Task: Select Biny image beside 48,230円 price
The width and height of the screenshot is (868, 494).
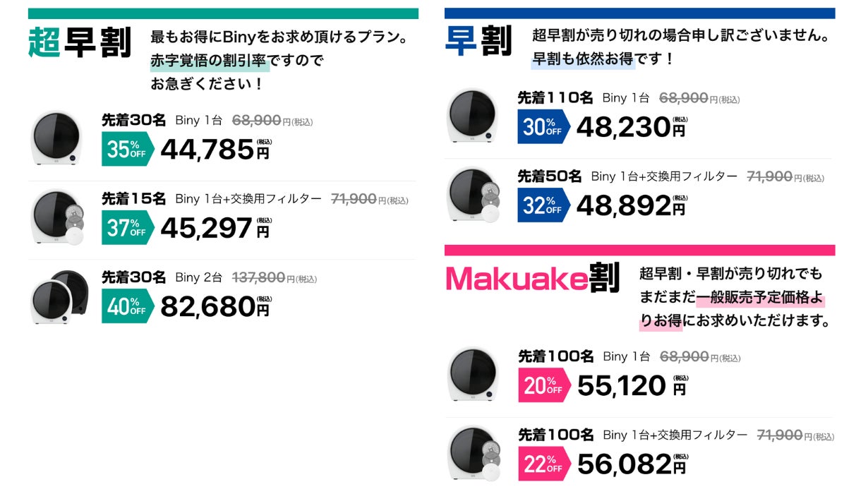Action: [474, 116]
